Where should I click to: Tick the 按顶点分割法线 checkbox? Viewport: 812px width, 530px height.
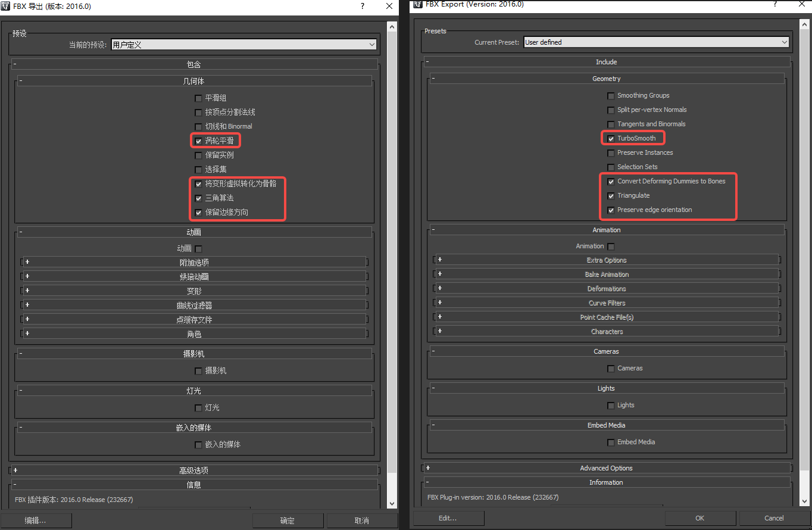(x=198, y=113)
